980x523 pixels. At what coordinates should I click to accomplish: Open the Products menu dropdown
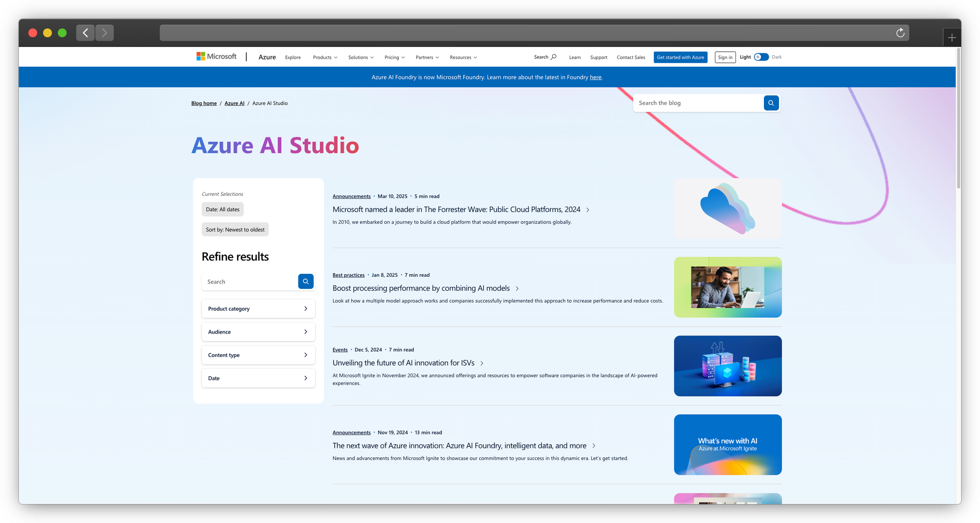click(325, 58)
